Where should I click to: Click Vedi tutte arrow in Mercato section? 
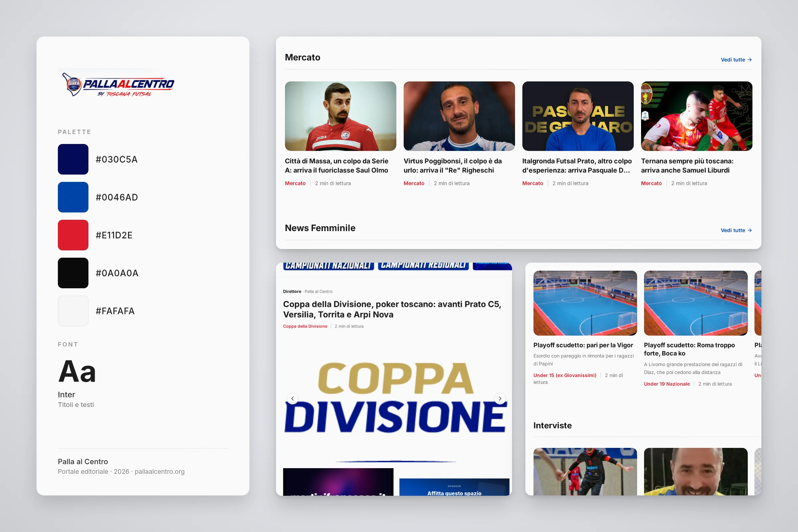(736, 60)
